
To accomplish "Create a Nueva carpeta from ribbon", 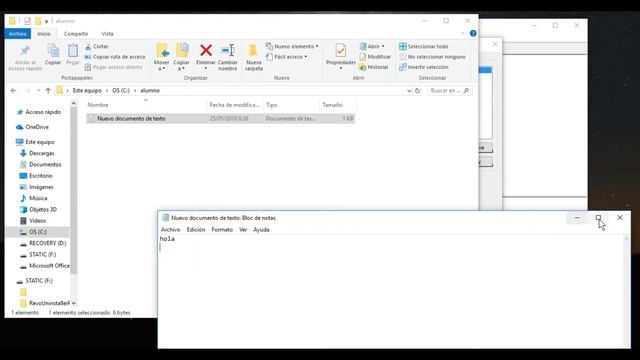I will tap(253, 56).
